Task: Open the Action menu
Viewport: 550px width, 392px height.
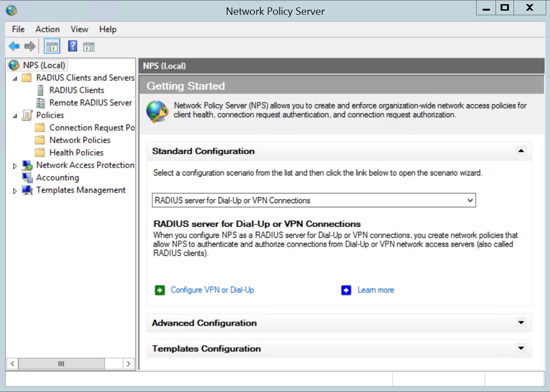Action: point(47,29)
